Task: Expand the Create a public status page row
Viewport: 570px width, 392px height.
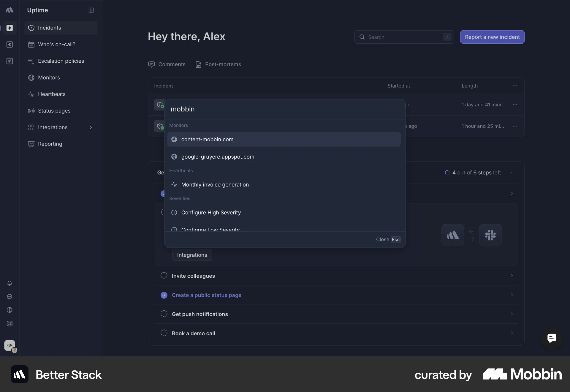Action: (512, 295)
